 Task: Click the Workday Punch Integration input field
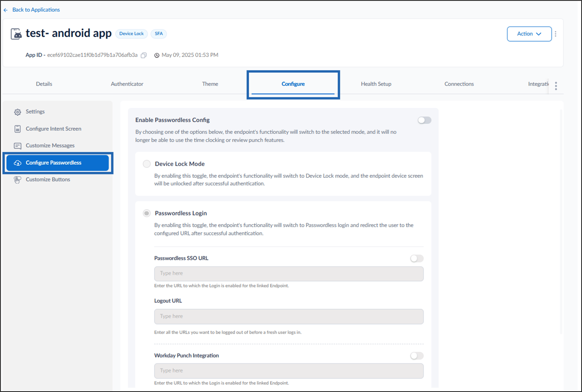(x=289, y=371)
